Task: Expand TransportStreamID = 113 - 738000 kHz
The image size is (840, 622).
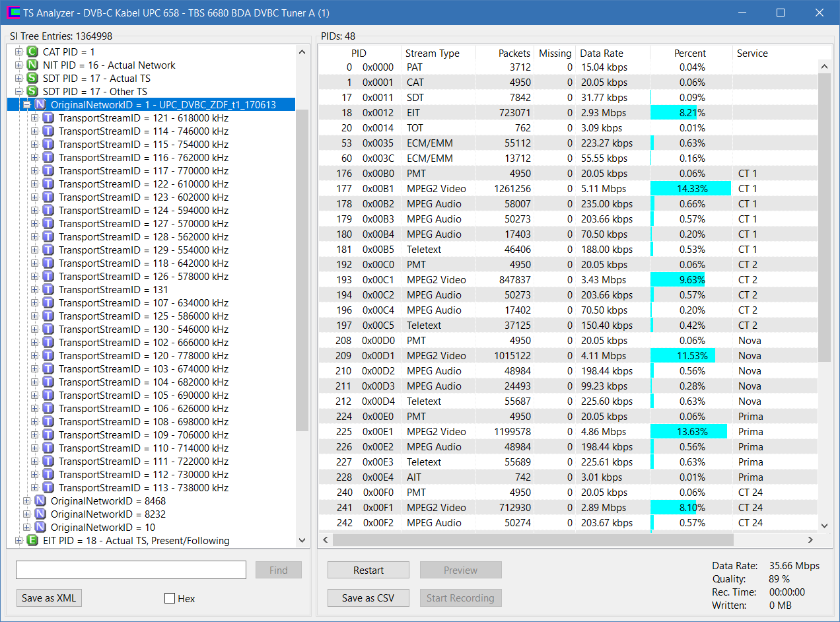Action: tap(34, 487)
